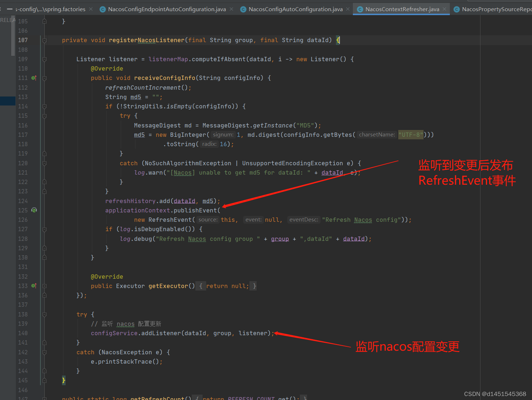
Task: Click the fold end marker at line 105
Action: click(44, 21)
